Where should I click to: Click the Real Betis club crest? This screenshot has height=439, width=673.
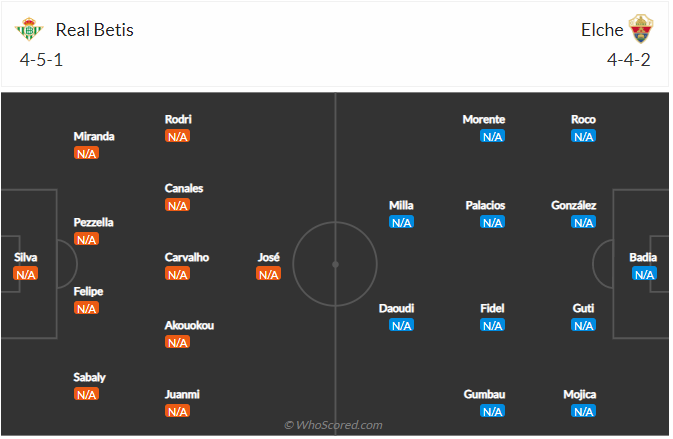(30, 30)
